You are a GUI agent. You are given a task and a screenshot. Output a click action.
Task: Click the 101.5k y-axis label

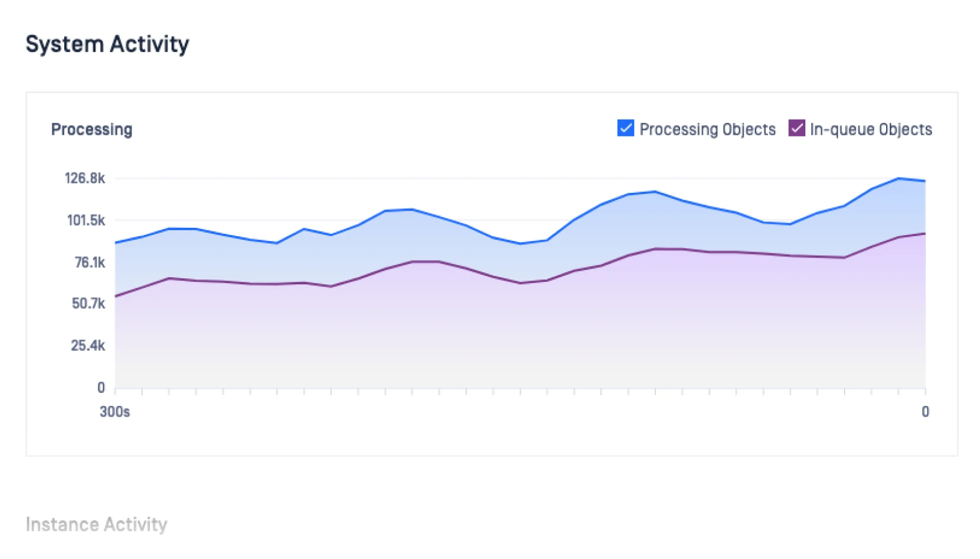coord(86,220)
